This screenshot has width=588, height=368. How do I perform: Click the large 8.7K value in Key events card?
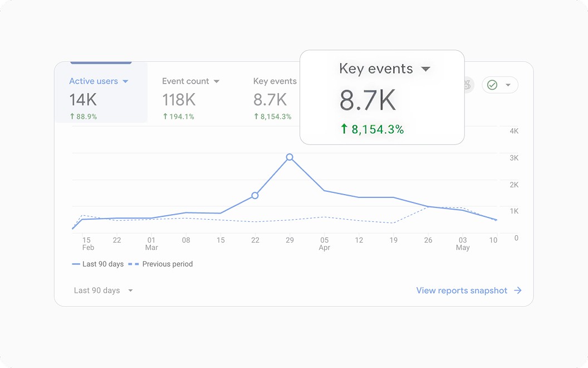click(x=367, y=100)
